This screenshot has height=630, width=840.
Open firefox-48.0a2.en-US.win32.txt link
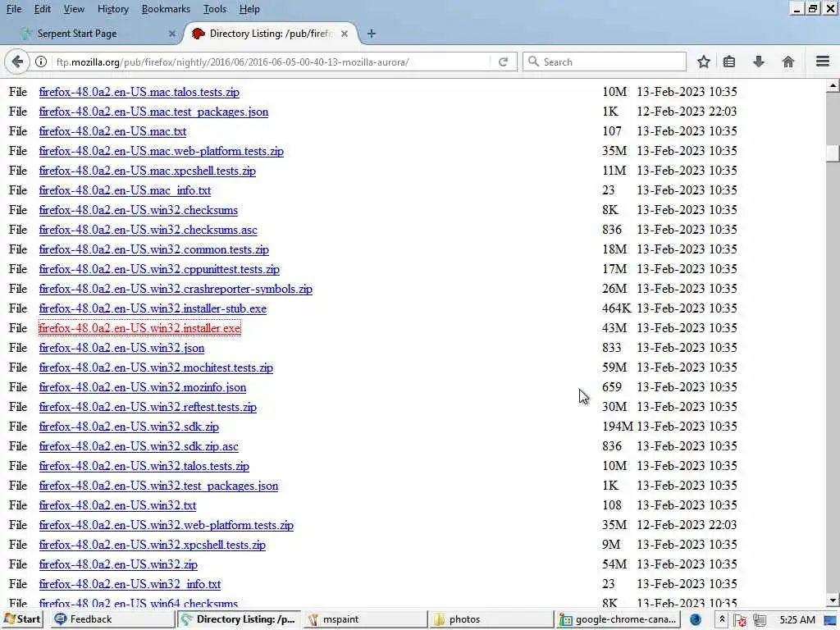(118, 505)
